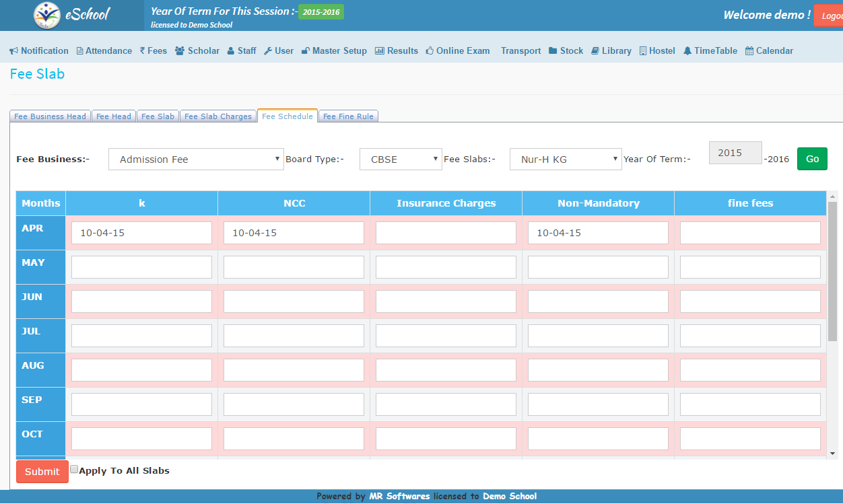
Task: Open Notification via its megaphone icon
Action: [13, 51]
